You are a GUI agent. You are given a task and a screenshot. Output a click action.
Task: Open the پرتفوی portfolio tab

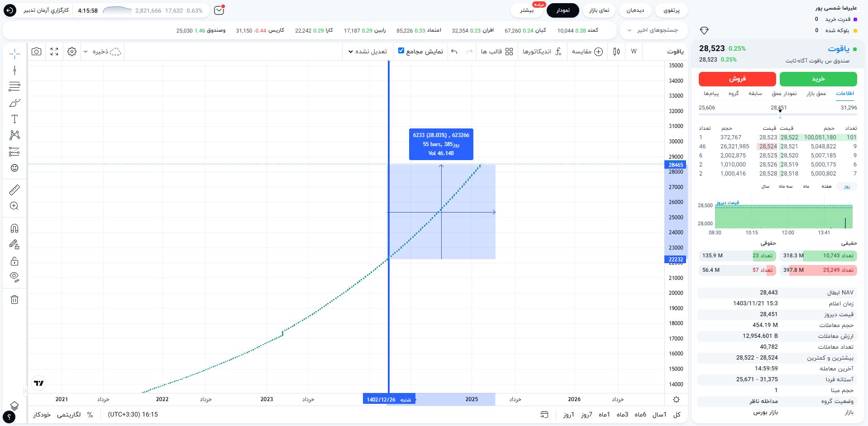pos(671,10)
